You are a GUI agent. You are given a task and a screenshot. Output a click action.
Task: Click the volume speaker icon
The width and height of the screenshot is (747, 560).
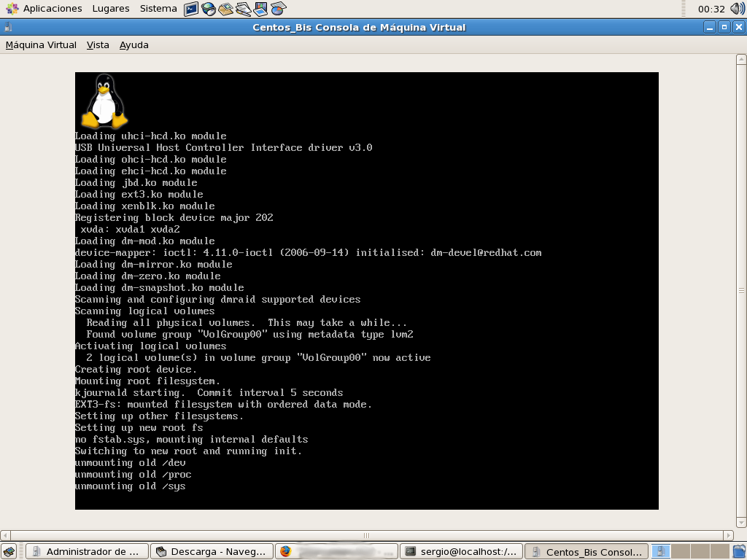coord(738,9)
